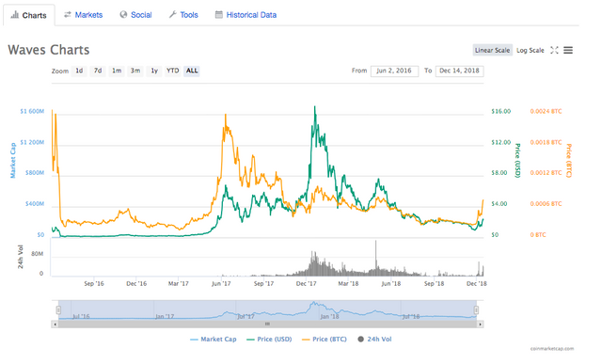Click the $1 200M market cap label
This screenshot has height=364, width=602.
click(x=32, y=142)
